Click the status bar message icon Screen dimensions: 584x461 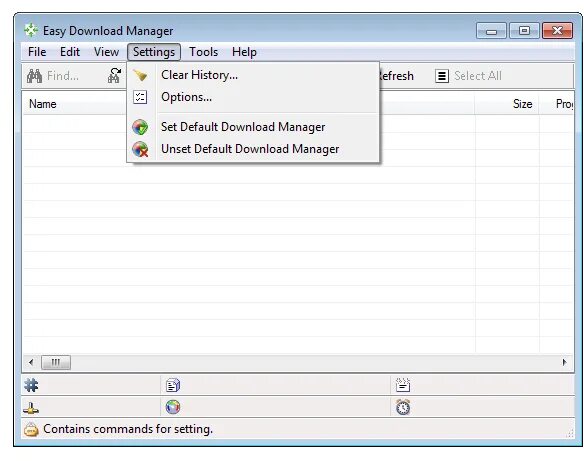(31, 429)
